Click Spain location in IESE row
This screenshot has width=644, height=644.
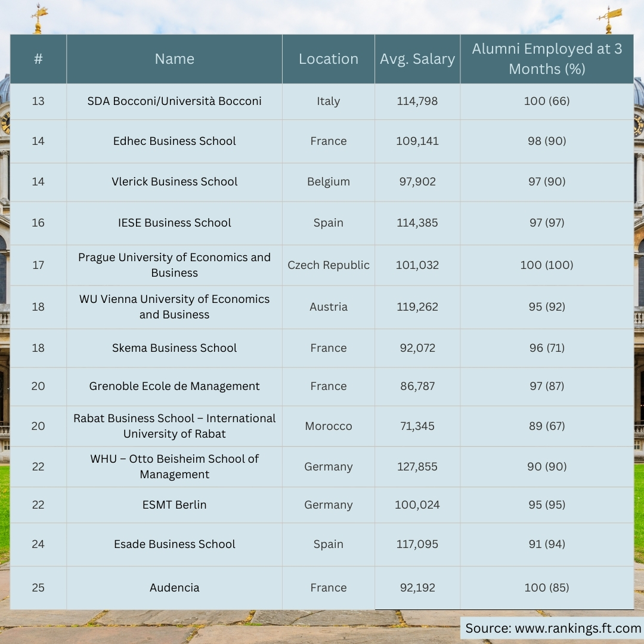pos(328,223)
